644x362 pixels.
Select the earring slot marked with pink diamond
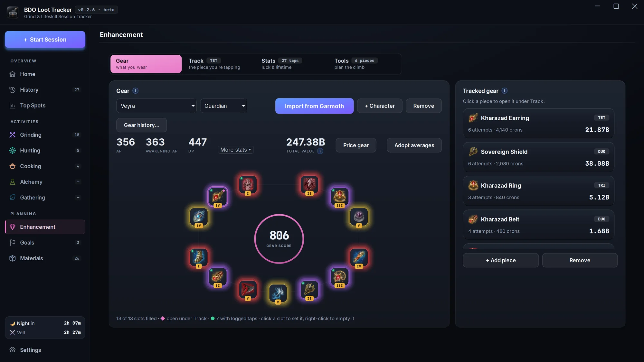tap(218, 197)
